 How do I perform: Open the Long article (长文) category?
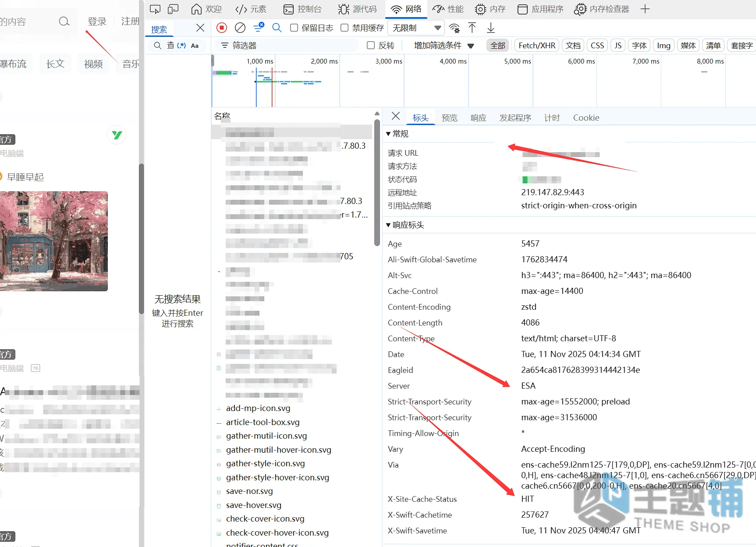(x=55, y=64)
